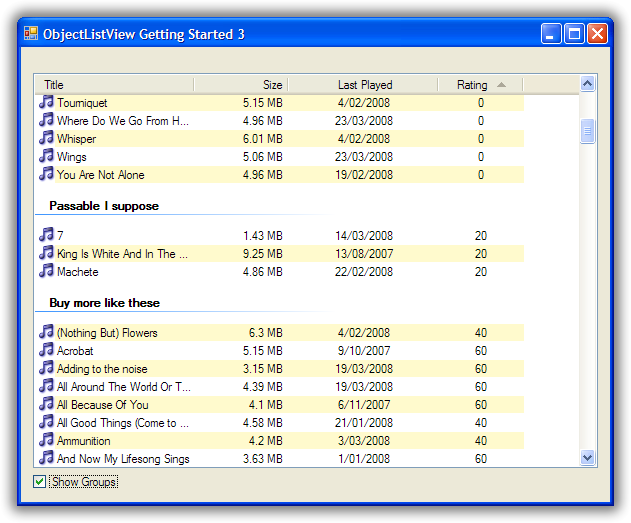Reverse sorting via Rating column header
Image resolution: width=631 pixels, height=523 pixels.
click(480, 85)
